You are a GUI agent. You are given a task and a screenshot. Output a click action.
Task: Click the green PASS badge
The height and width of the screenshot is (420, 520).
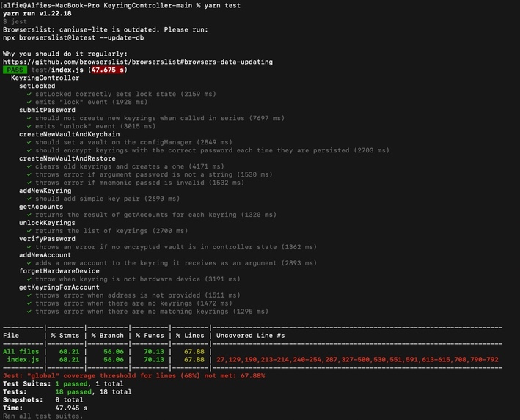(x=15, y=70)
